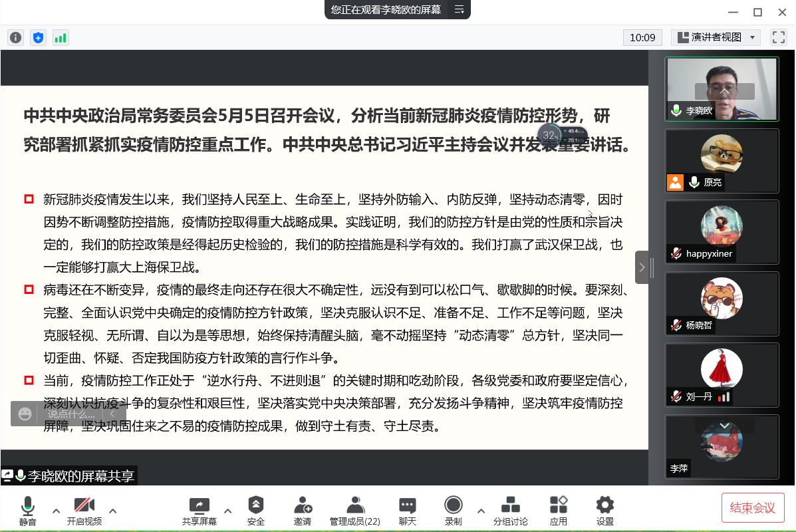
Task: Enter full screen mode
Action: pyautogui.click(x=778, y=37)
